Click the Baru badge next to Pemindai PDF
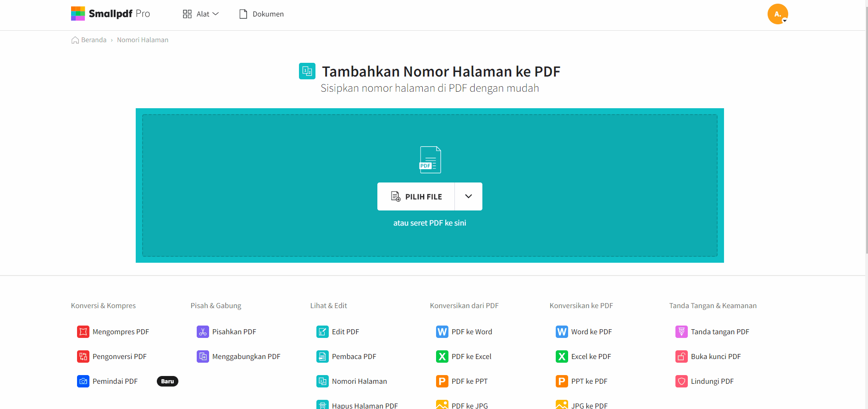This screenshot has width=868, height=409. click(167, 381)
